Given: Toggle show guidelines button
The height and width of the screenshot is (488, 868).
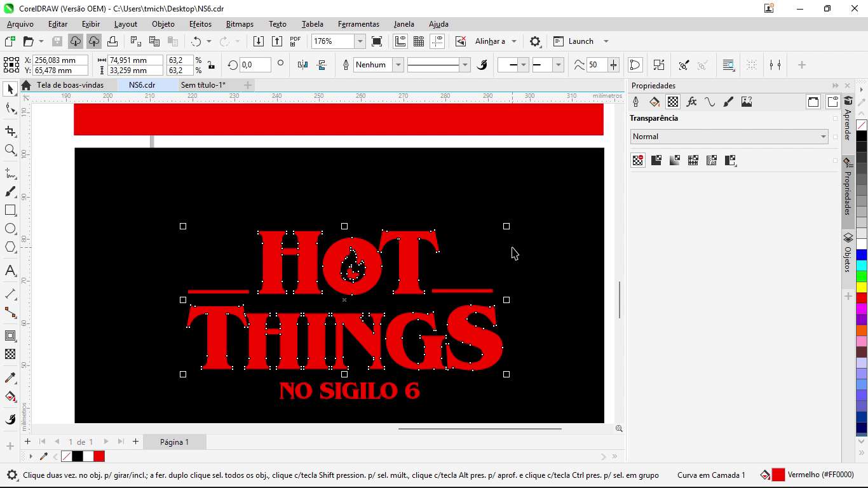Looking at the screenshot, I should coord(437,41).
